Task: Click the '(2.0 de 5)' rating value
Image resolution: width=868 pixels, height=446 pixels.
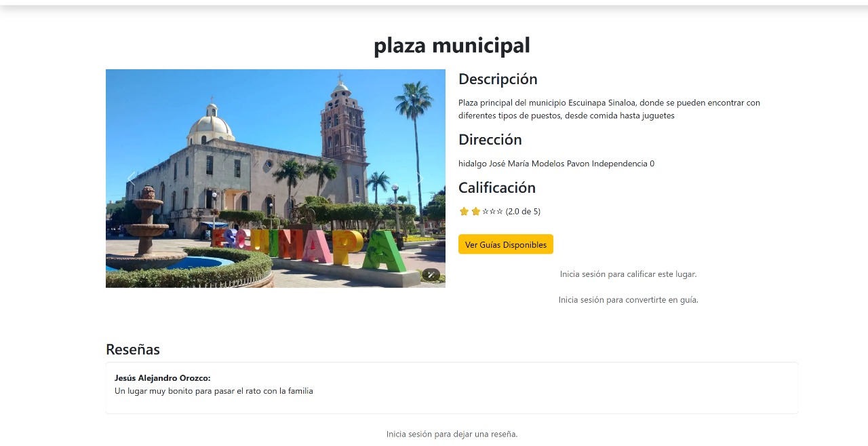Action: pyautogui.click(x=523, y=212)
